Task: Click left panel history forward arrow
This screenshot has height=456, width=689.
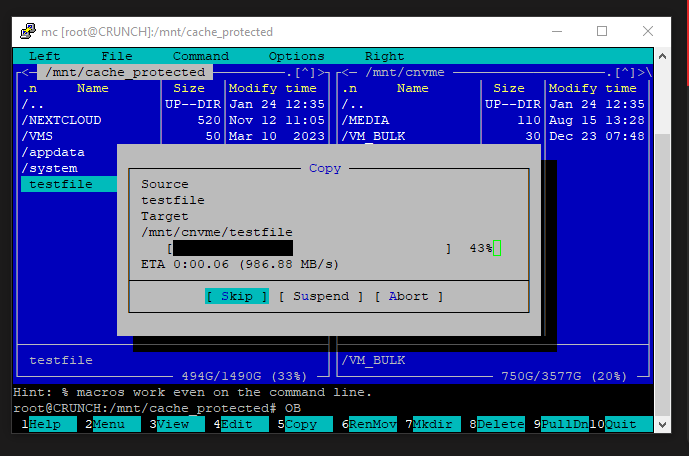Action: [321, 72]
